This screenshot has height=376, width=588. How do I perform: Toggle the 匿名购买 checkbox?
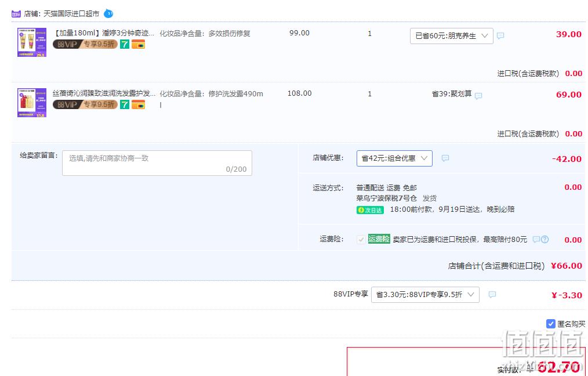(x=550, y=324)
